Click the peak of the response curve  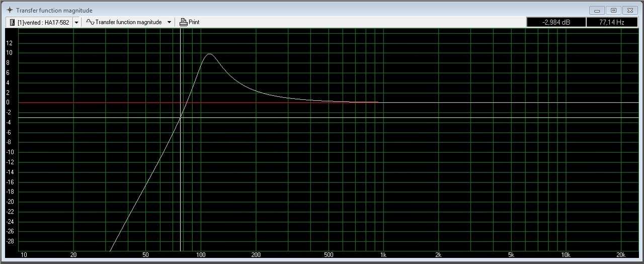click(x=209, y=54)
